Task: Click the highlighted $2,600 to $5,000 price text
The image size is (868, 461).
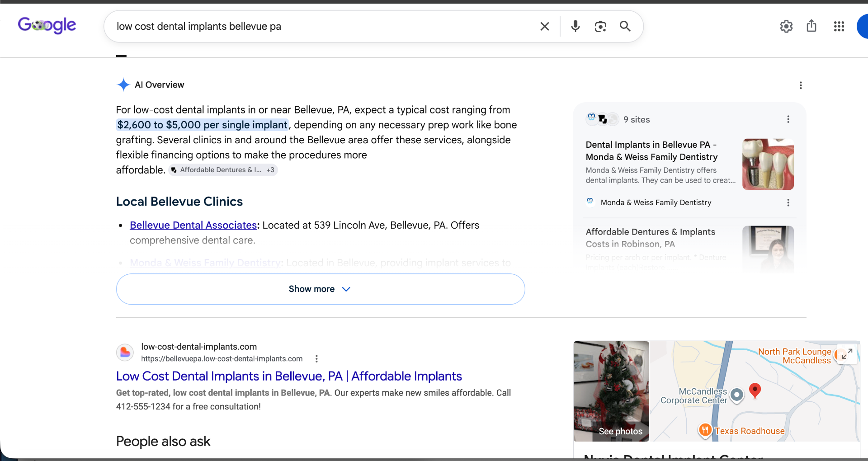Action: point(202,125)
